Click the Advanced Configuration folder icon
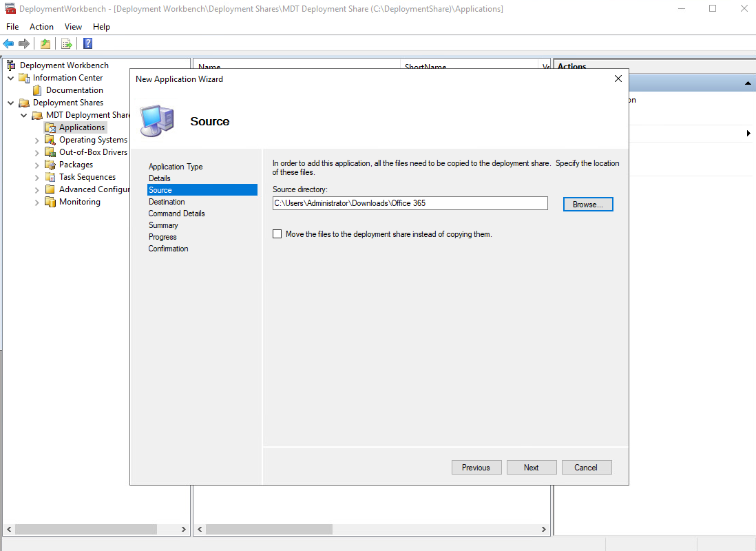The height and width of the screenshot is (551, 756). 50,189
